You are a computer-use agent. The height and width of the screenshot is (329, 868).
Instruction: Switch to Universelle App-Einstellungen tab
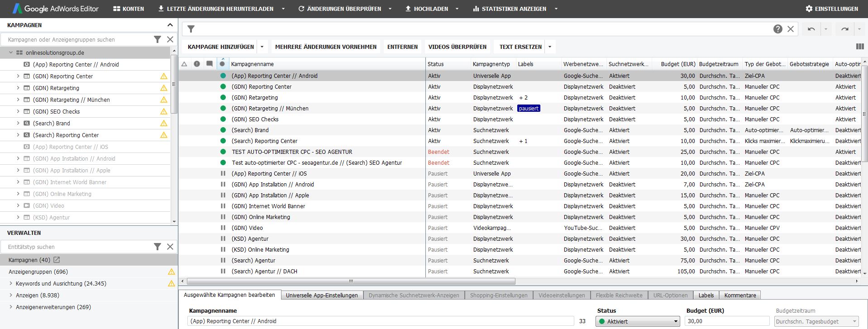tap(322, 295)
